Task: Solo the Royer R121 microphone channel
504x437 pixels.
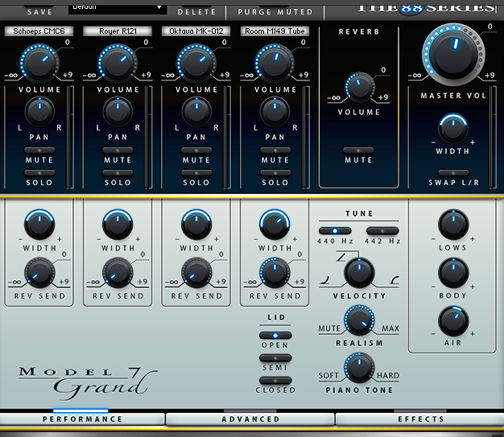Action: click(118, 173)
